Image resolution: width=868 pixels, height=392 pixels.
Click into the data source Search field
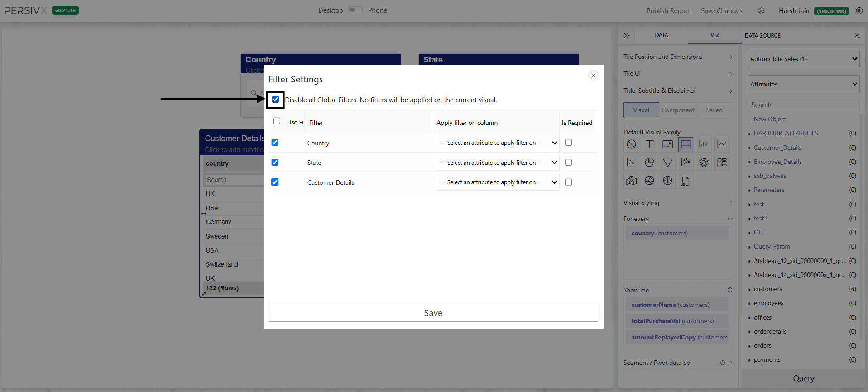pos(803,105)
